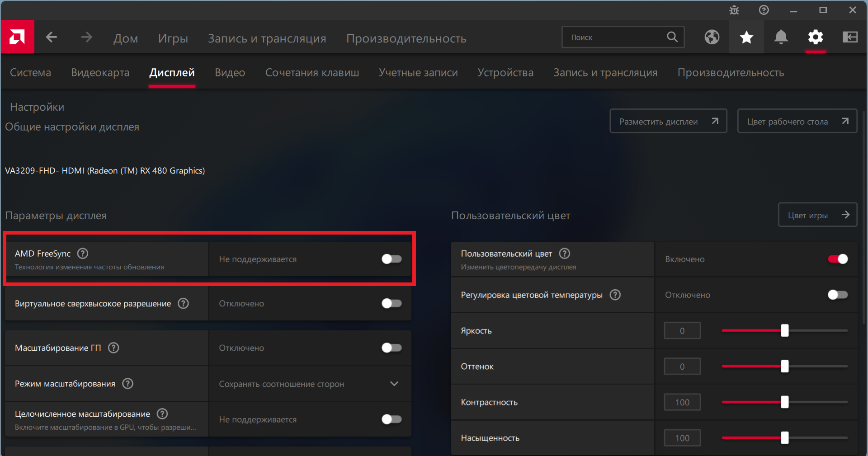This screenshot has height=456, width=868.
Task: Show help for Регулировка цветовой температуры
Action: pos(615,295)
